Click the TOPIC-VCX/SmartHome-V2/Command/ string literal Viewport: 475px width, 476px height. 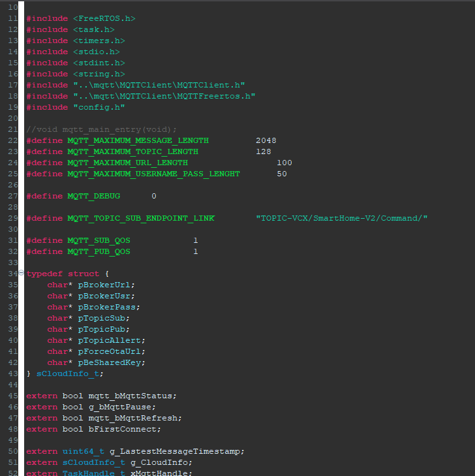pos(342,218)
